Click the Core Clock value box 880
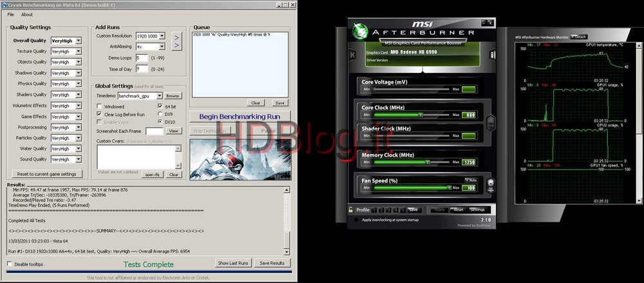 [x=469, y=115]
